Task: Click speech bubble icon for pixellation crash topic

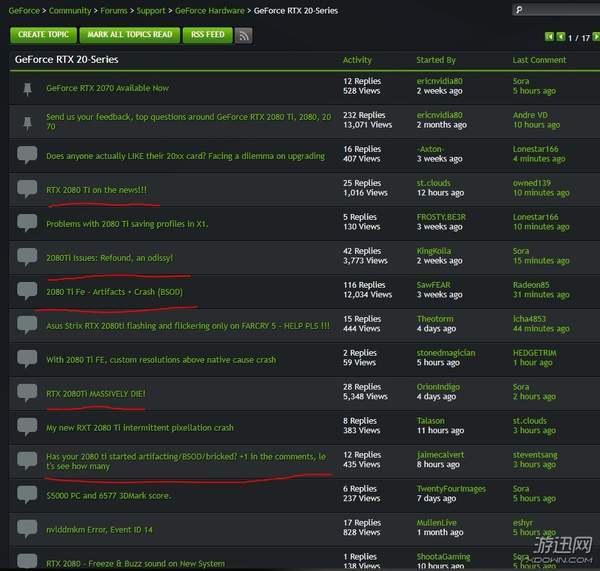Action: tap(27, 427)
